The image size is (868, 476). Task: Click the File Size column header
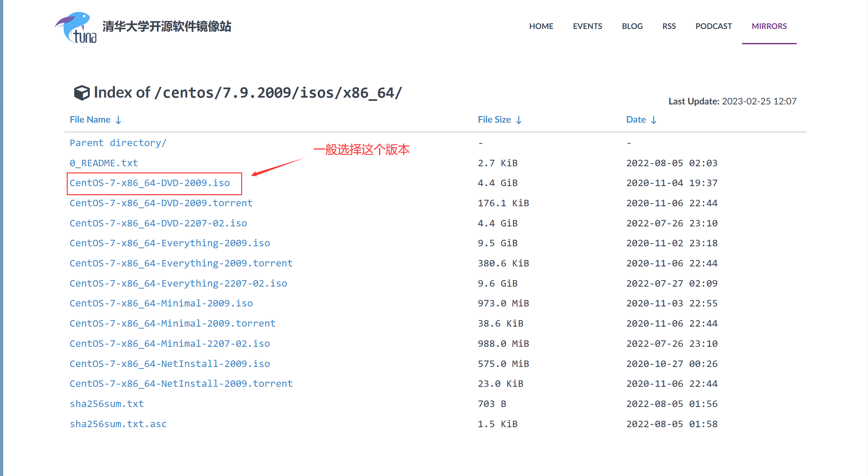click(x=494, y=120)
